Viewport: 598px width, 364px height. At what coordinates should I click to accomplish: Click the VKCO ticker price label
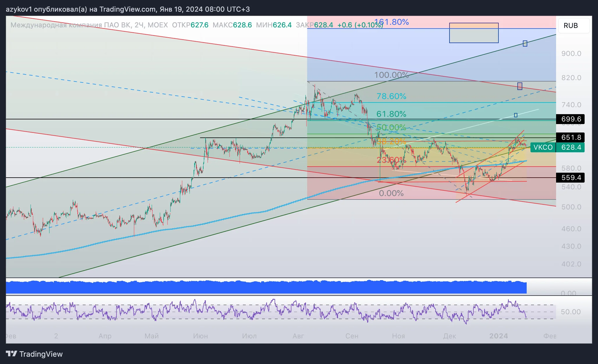point(543,147)
